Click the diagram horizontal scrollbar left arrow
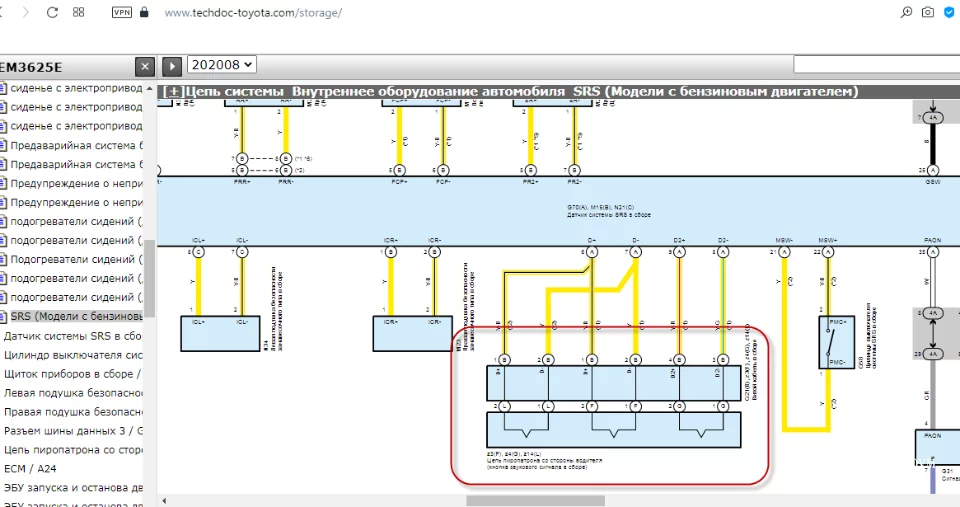Image resolution: width=960 pixels, height=507 pixels. click(164, 500)
